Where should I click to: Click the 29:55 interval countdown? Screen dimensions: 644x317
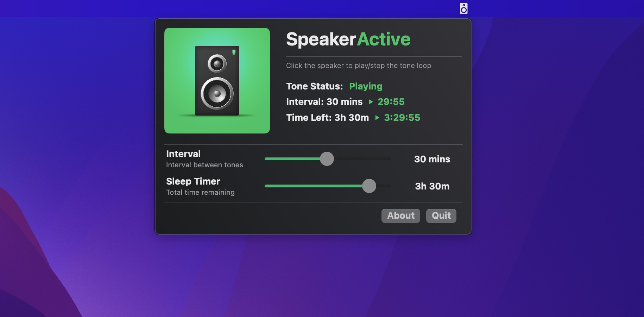click(391, 102)
